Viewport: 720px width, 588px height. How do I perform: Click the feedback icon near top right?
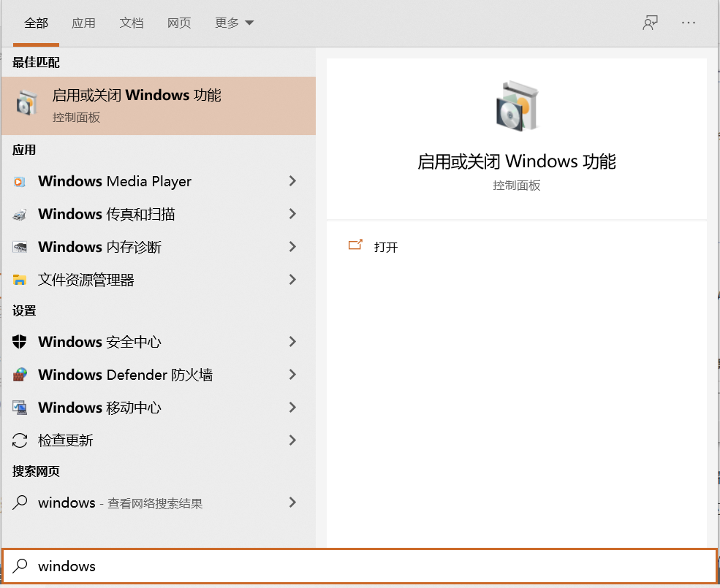(x=649, y=23)
